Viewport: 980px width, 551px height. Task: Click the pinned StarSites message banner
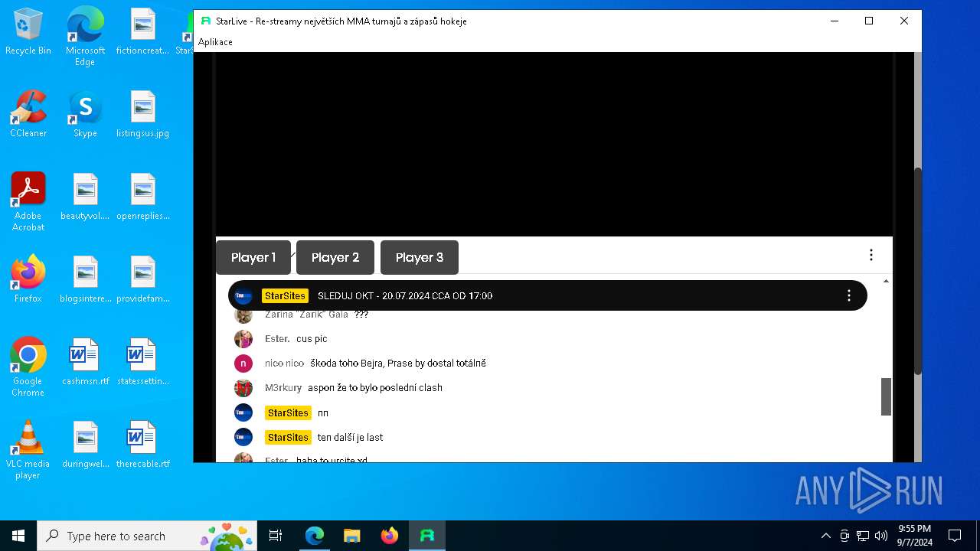547,295
